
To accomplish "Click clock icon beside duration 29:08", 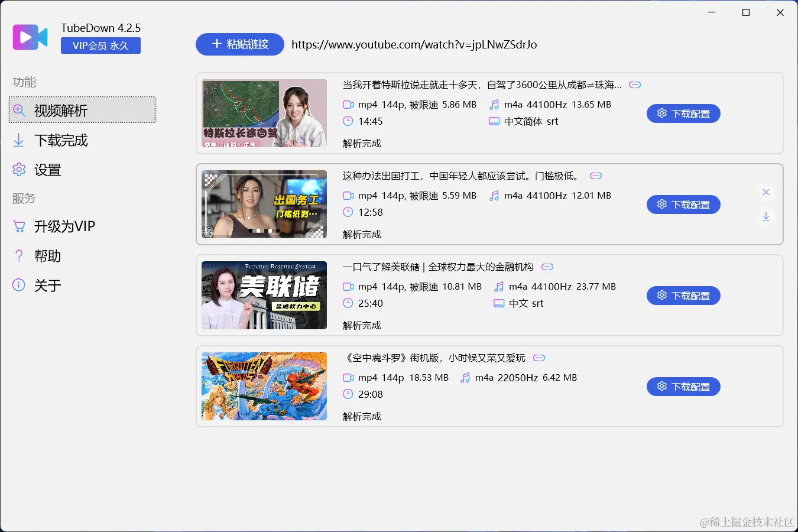I will (x=348, y=394).
